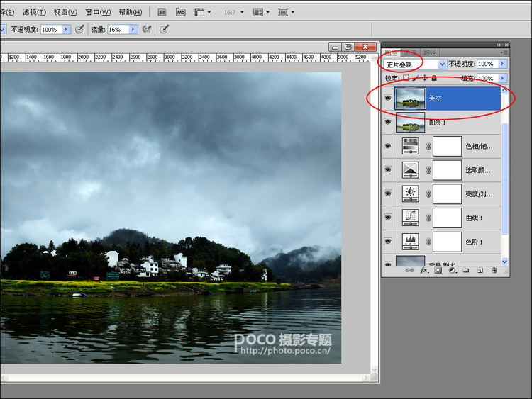Switch to the 图层 tab

(x=391, y=52)
